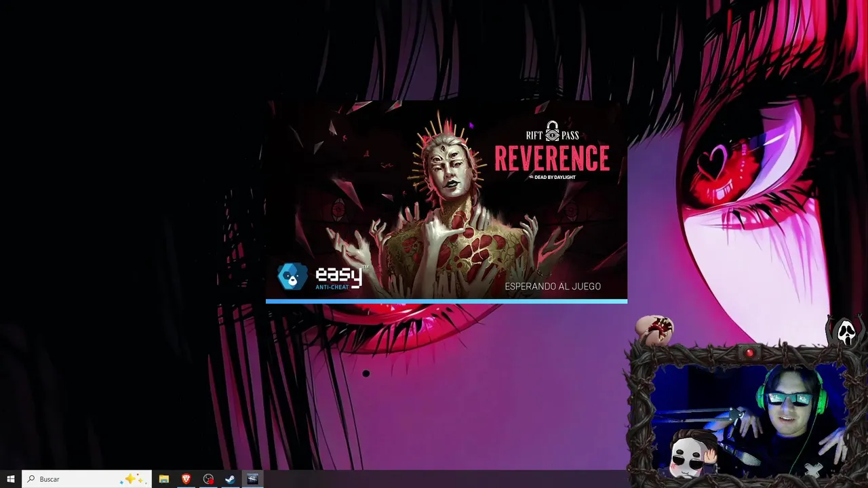Viewport: 868px width, 488px height.
Task: Open Brave browser from the taskbar
Action: click(x=186, y=479)
